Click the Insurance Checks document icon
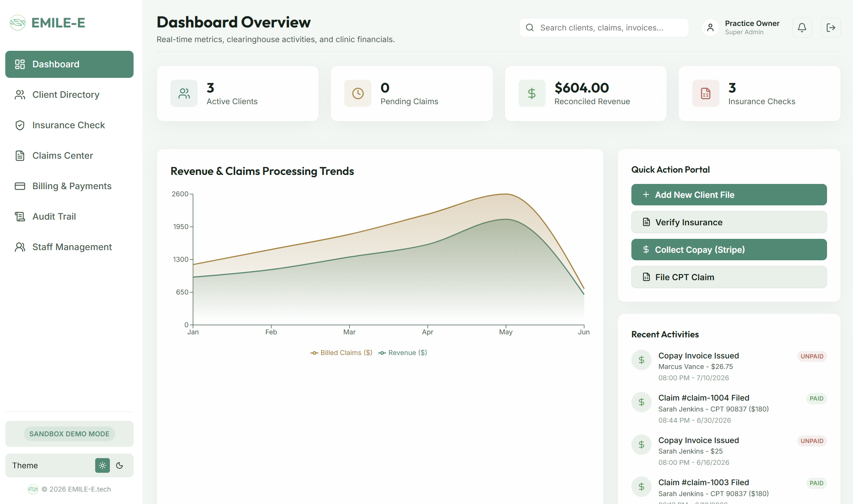853x504 pixels. [706, 93]
